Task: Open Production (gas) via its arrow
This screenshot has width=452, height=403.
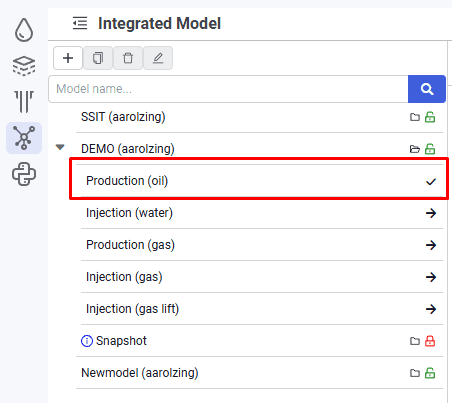Action: 431,245
